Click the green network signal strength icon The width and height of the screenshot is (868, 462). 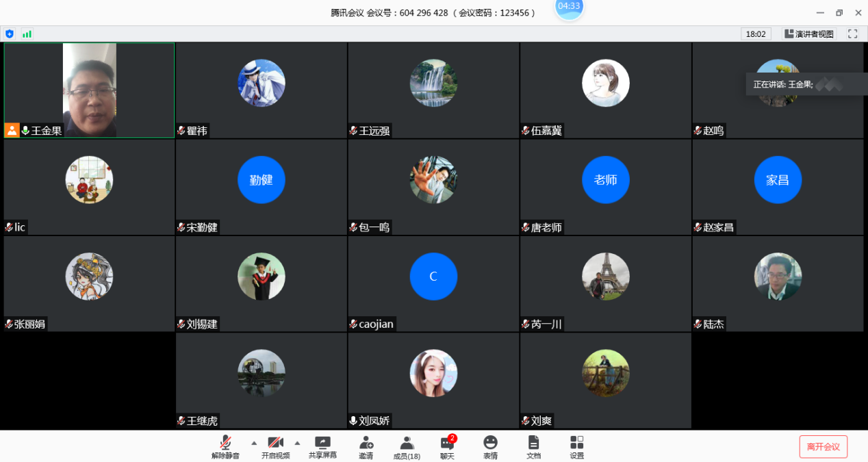click(x=27, y=34)
